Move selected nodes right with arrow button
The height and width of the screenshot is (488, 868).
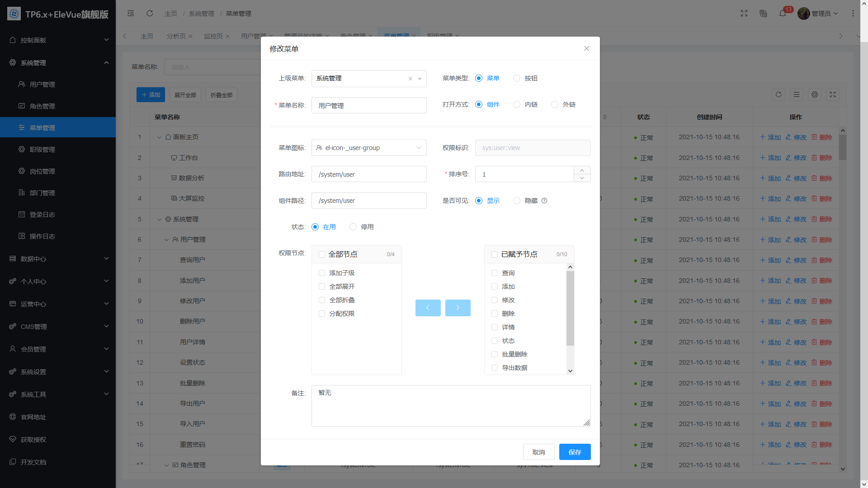click(x=458, y=308)
